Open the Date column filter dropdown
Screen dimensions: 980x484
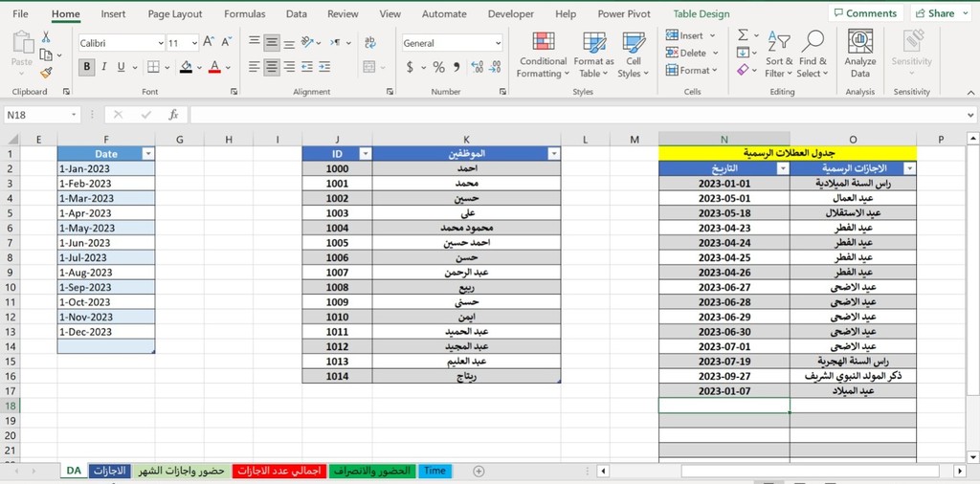point(148,154)
